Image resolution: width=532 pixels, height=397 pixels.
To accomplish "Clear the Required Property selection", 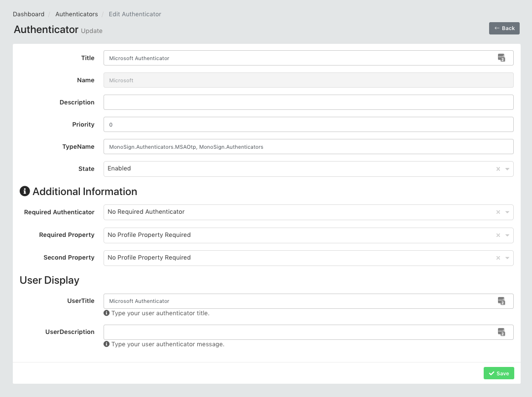I will coord(498,235).
